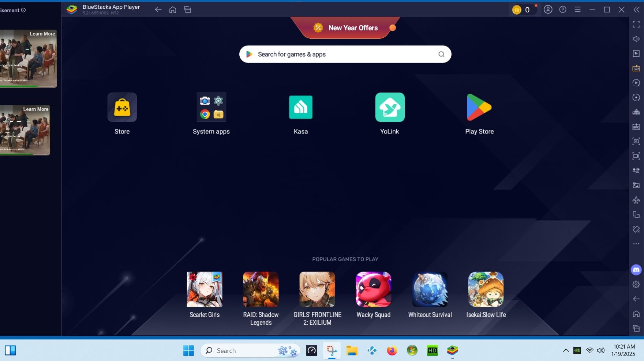Open the keyboard game controls icon
Screen dimensions: 644x361
[x=636, y=68]
